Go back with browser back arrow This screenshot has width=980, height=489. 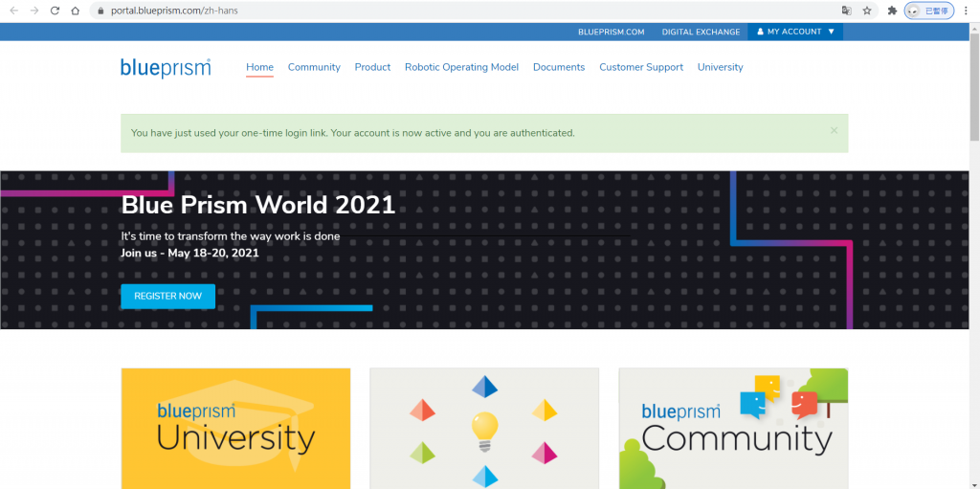[13, 11]
